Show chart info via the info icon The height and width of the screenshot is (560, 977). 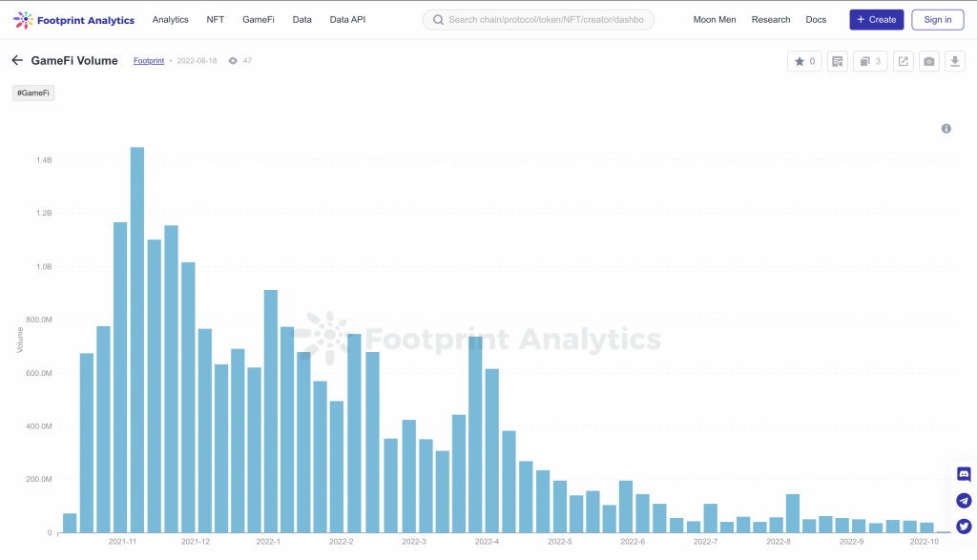pyautogui.click(x=946, y=129)
